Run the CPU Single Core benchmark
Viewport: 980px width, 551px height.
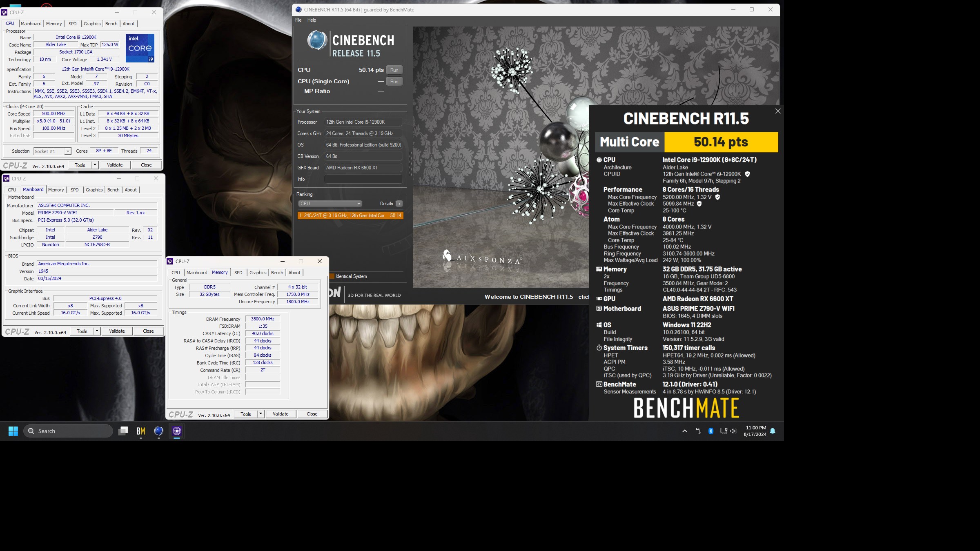pos(394,81)
